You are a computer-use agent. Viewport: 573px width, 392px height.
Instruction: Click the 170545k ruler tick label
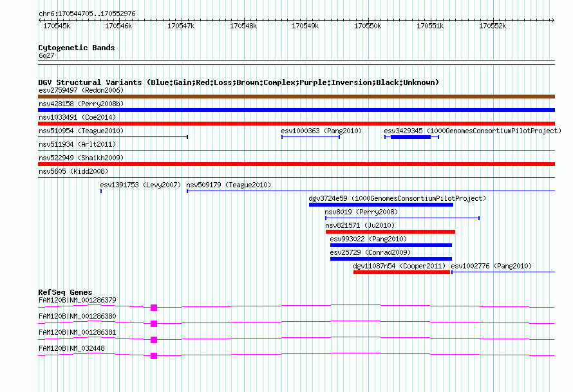57,26
